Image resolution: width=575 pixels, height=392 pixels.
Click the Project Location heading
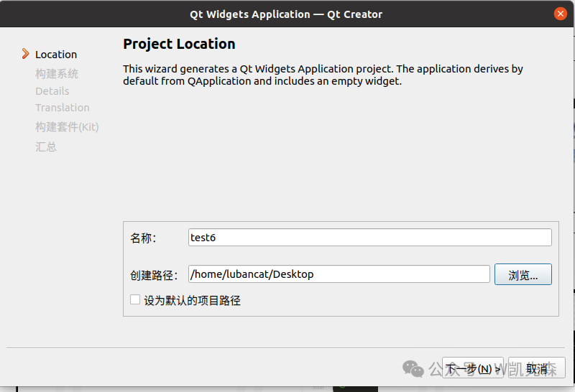(x=179, y=44)
